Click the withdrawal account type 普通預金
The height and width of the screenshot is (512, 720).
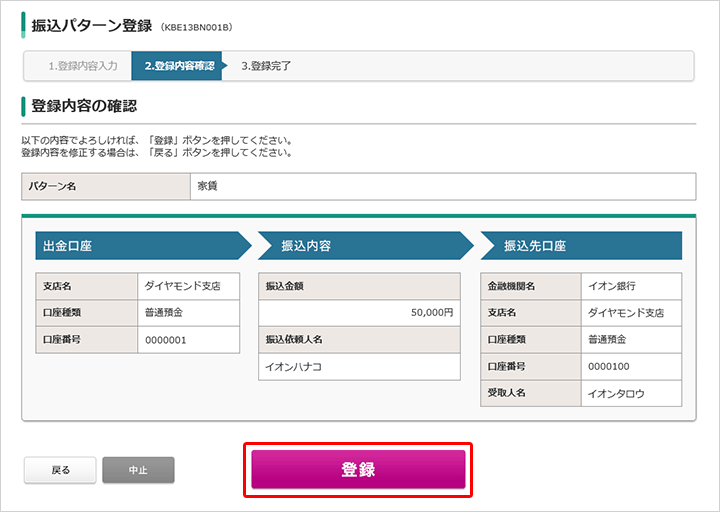pos(164,313)
